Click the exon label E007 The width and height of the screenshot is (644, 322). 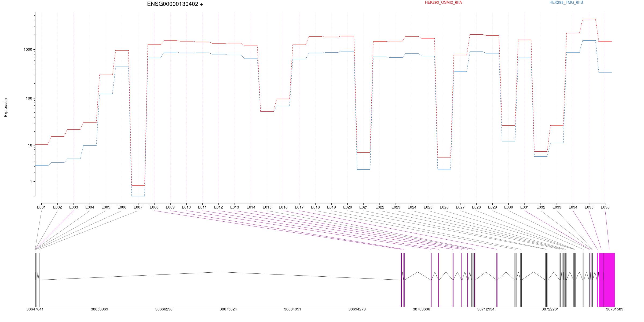[138, 207]
